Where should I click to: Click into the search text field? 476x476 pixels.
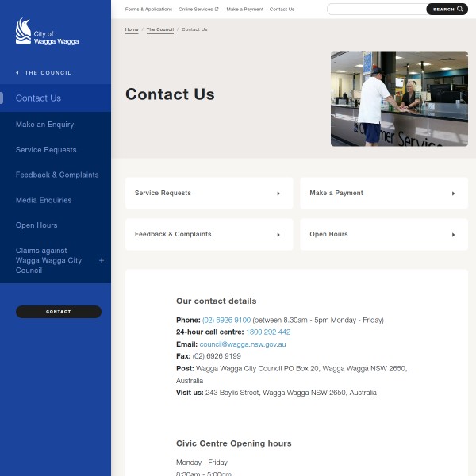377,10
